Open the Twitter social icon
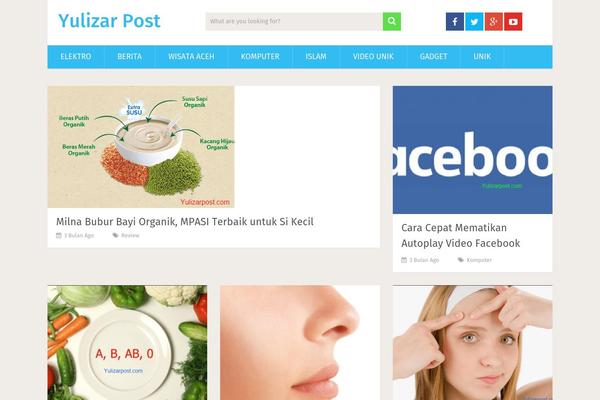This screenshot has height=400, width=600. [x=474, y=21]
